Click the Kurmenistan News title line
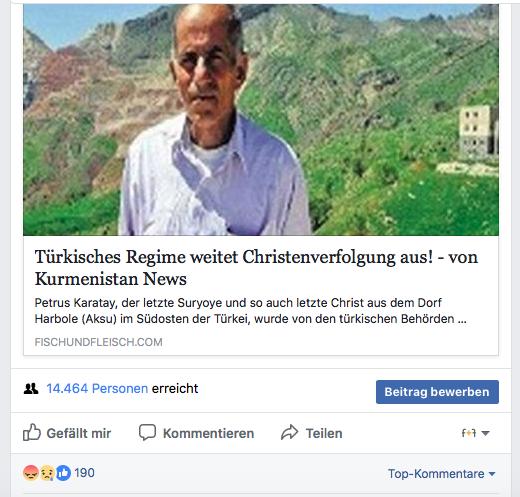 (111, 279)
